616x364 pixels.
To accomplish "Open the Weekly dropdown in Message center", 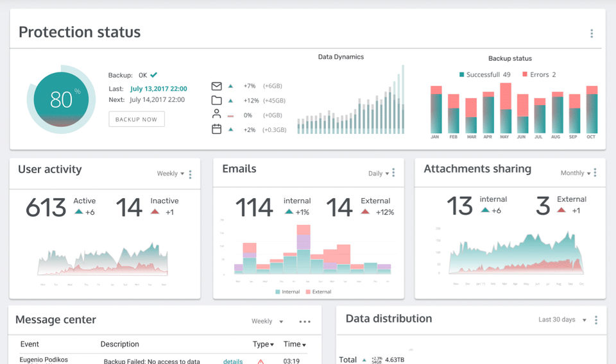I will pos(267,321).
